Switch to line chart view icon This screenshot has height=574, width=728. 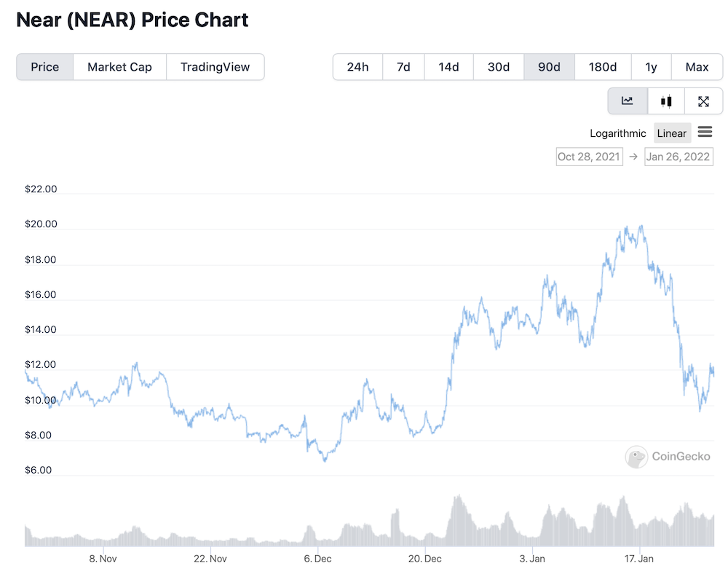point(628,101)
